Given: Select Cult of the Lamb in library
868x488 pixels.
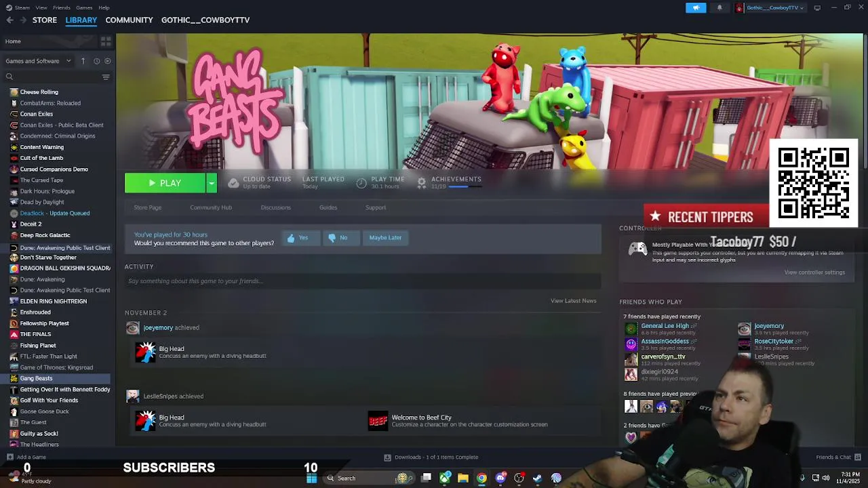Looking at the screenshot, I should [x=41, y=158].
